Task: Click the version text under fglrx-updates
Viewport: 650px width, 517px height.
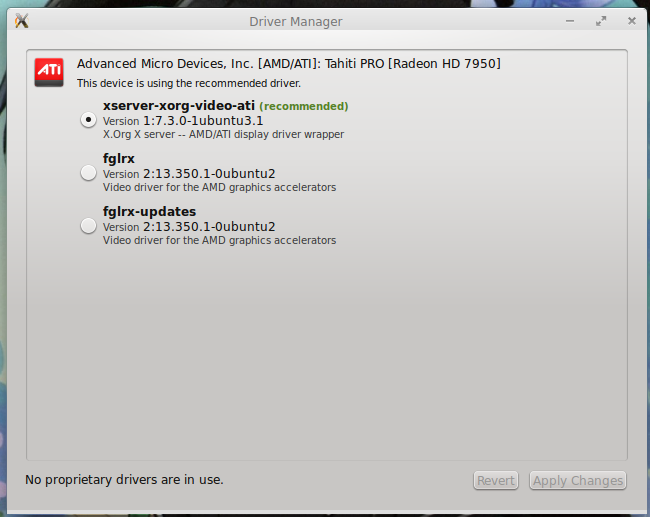Action: pyautogui.click(x=189, y=227)
